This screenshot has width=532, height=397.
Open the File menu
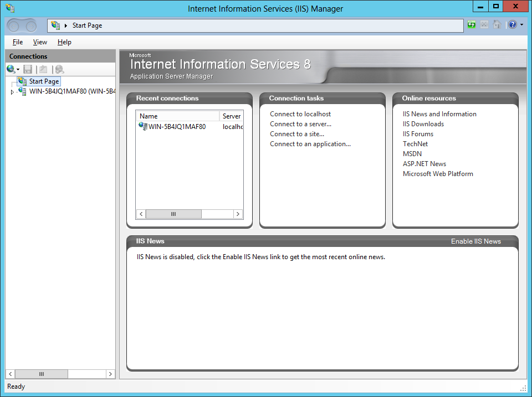[x=18, y=42]
